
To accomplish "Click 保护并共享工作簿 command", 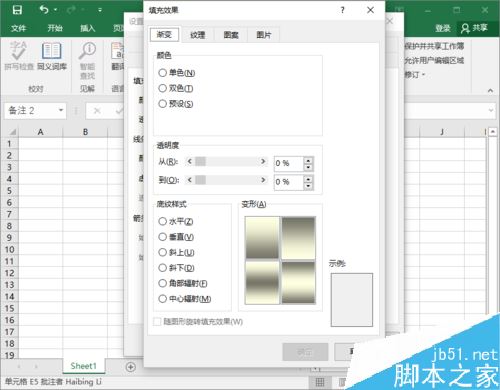I will click(x=434, y=46).
